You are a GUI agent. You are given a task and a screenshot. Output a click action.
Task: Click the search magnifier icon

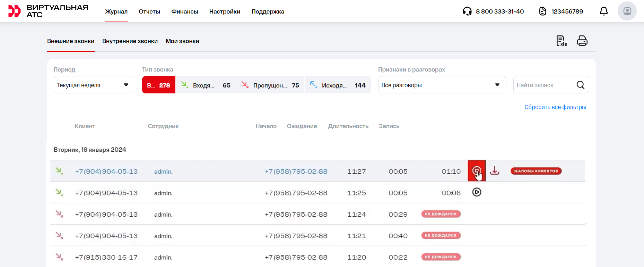[x=580, y=85]
